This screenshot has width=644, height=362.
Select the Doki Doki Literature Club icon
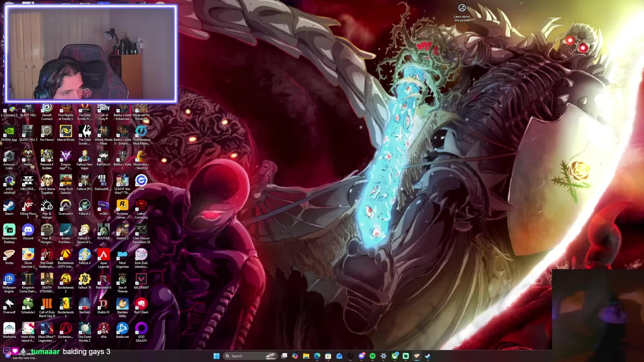pos(141,259)
